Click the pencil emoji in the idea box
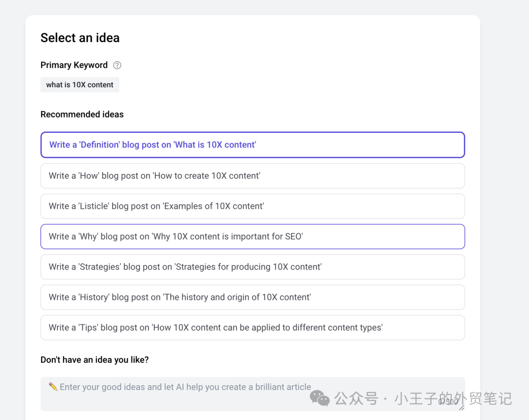The height and width of the screenshot is (420, 529). [x=53, y=386]
